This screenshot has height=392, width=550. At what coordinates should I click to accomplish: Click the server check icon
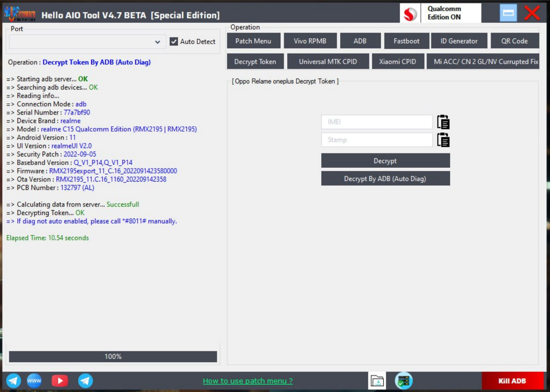click(x=404, y=381)
